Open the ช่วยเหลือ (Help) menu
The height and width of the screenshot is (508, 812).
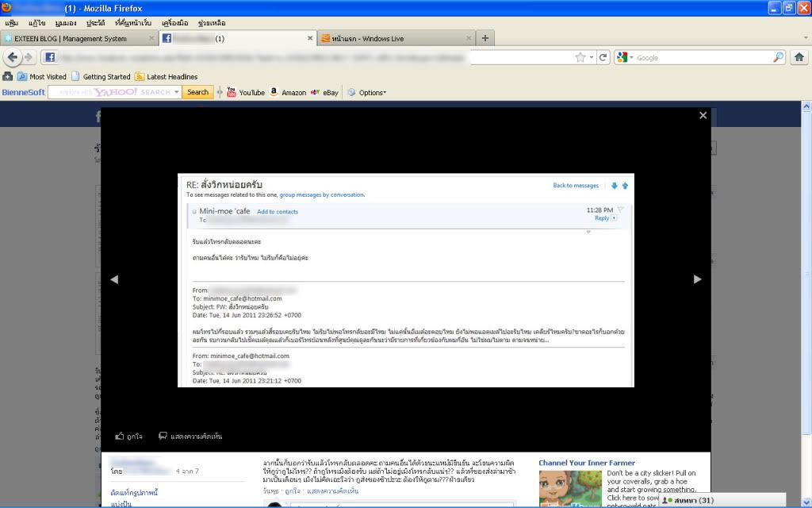coord(211,23)
